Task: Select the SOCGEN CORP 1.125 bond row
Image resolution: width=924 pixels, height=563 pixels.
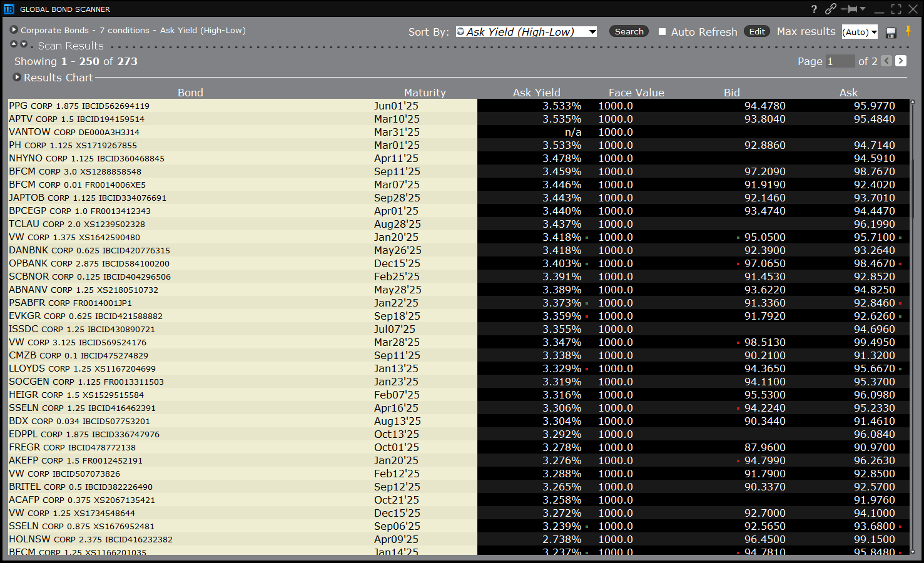Action: point(459,382)
